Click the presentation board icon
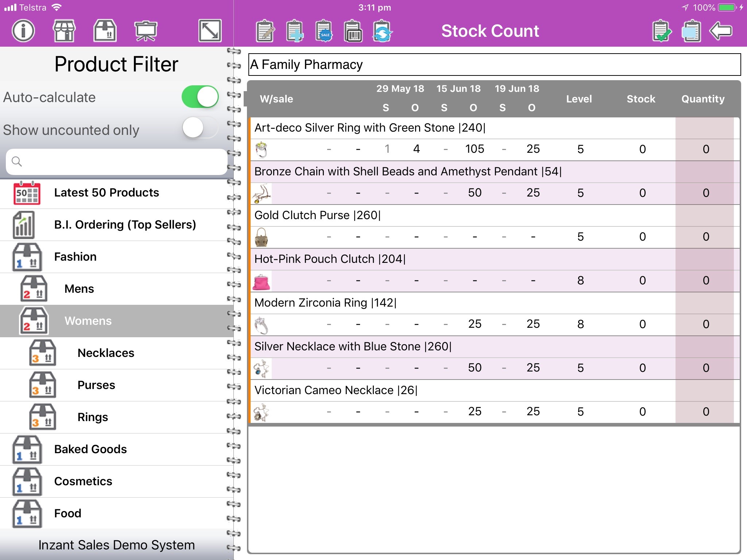This screenshot has width=747, height=560. 146,31
